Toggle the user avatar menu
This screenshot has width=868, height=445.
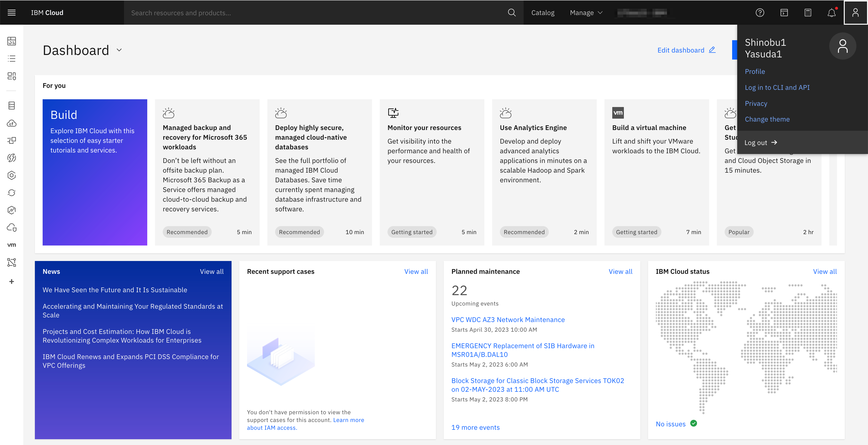tap(855, 13)
